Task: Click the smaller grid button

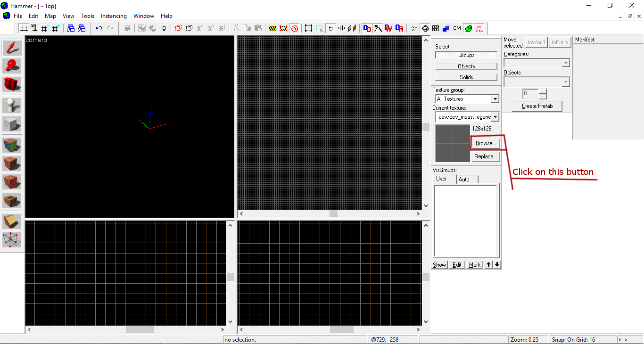Action: [x=45, y=28]
